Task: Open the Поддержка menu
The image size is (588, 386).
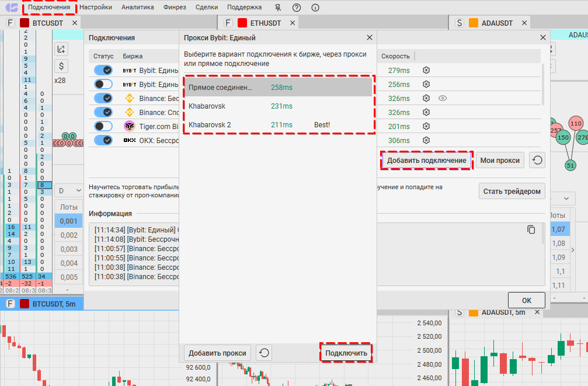Action: 245,7
